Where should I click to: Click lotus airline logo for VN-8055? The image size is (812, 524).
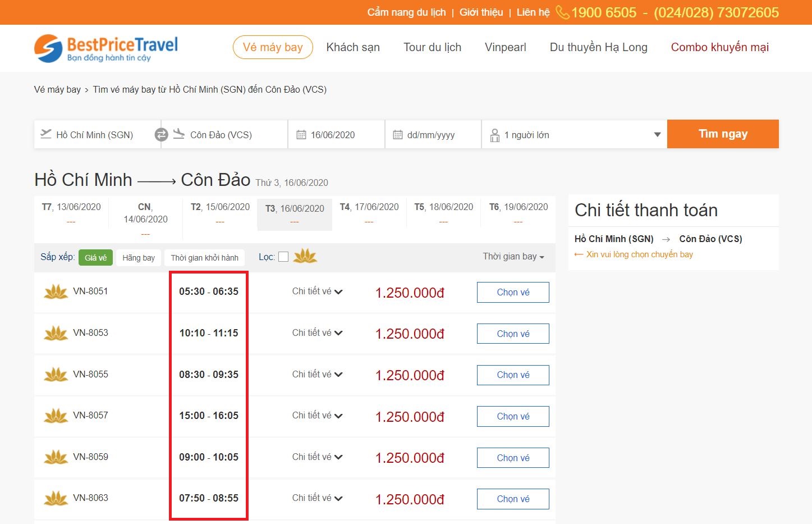(x=56, y=374)
